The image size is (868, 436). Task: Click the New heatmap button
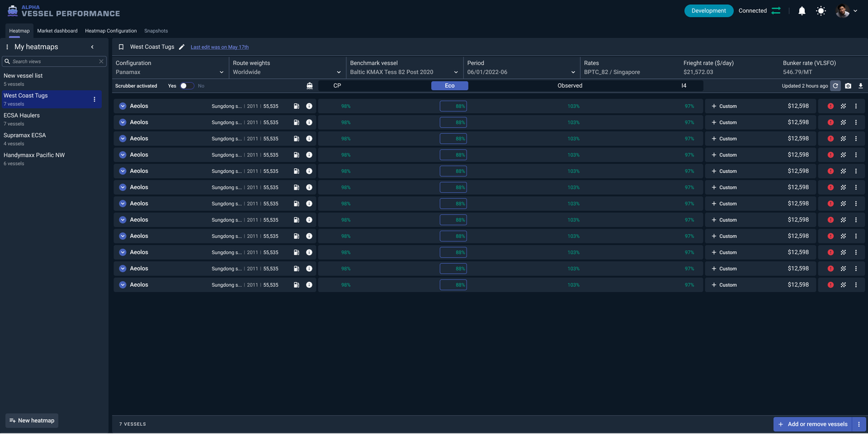click(x=32, y=420)
